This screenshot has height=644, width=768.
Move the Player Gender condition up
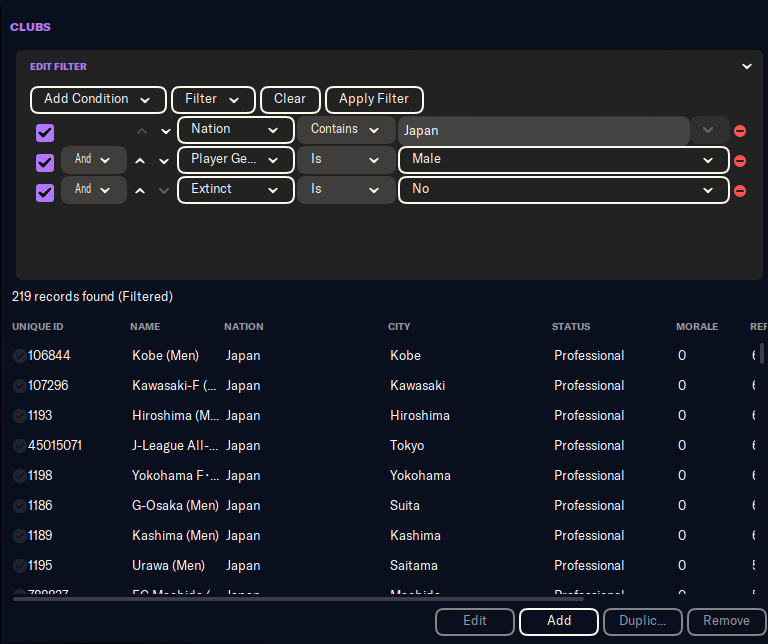pyautogui.click(x=141, y=161)
